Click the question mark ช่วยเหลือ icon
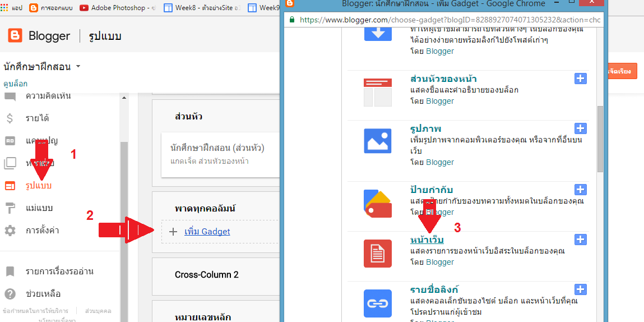Screen dimensions: 644x322 [x=10, y=294]
